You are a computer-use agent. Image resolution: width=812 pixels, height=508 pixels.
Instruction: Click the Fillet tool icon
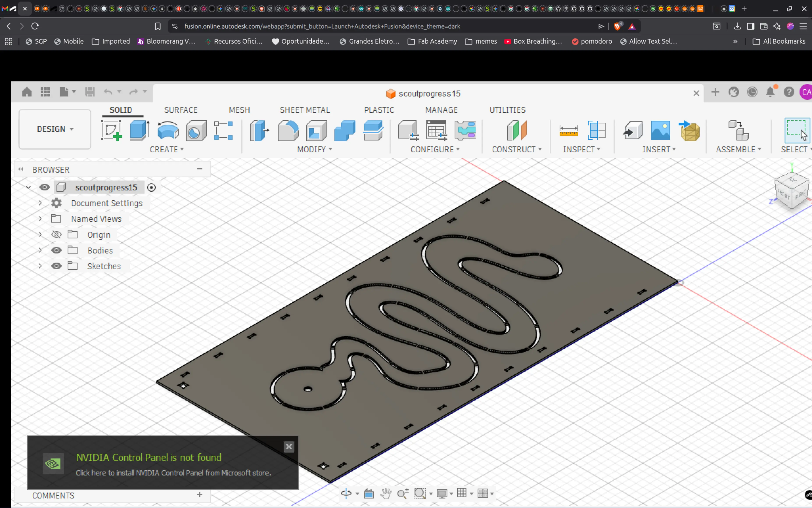(288, 130)
